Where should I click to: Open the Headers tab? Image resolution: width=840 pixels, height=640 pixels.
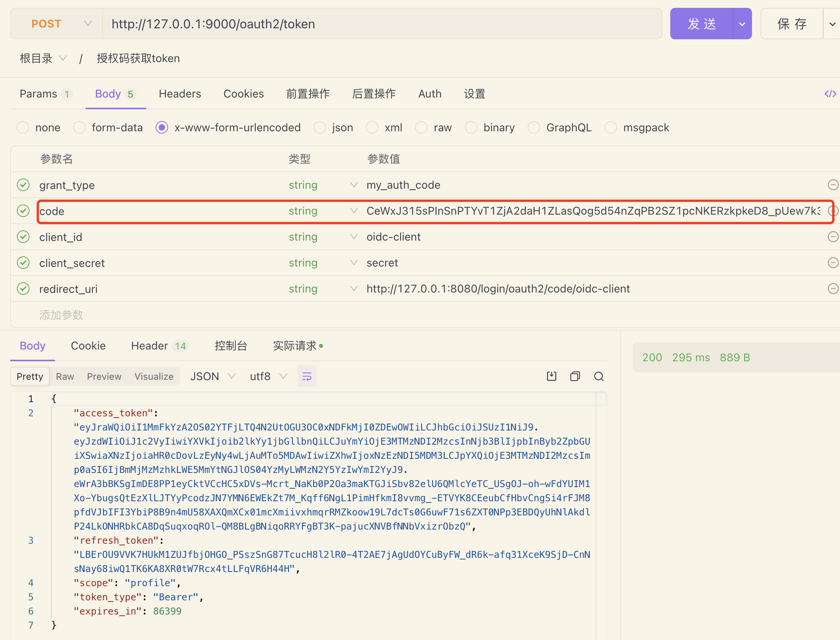(180, 94)
